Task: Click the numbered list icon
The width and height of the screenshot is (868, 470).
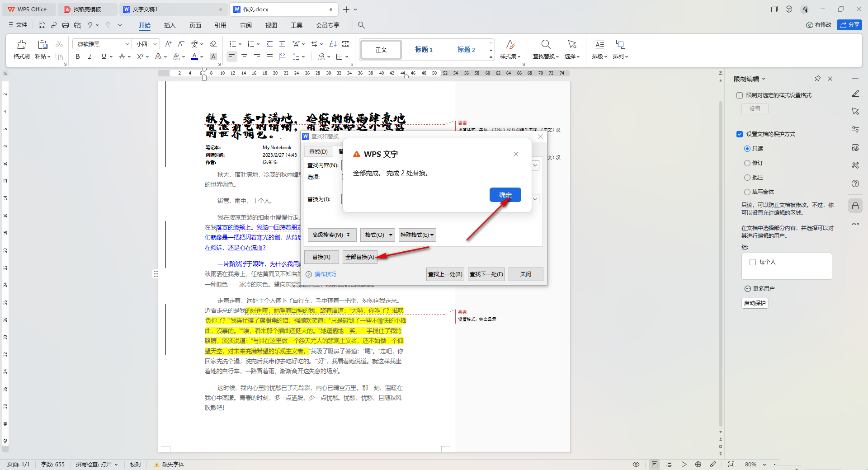Action: 251,44
